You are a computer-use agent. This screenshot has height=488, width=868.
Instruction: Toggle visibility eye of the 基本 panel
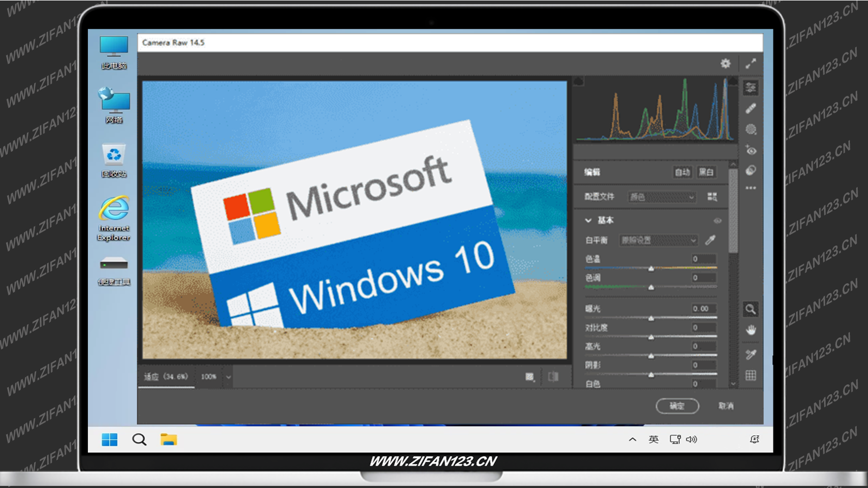point(718,221)
